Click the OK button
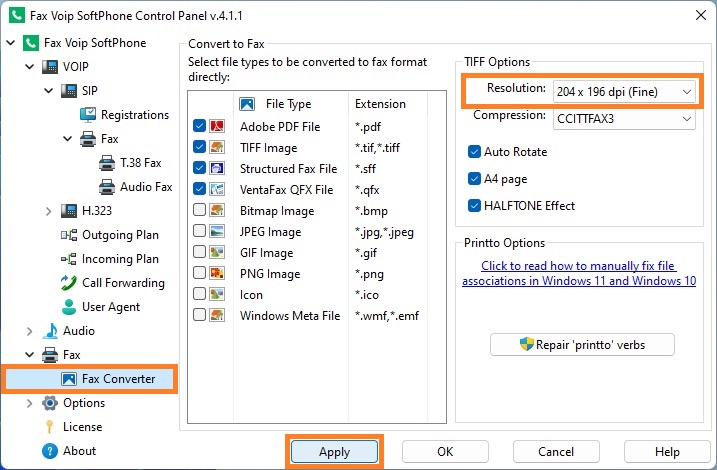The height and width of the screenshot is (470, 717). [445, 452]
